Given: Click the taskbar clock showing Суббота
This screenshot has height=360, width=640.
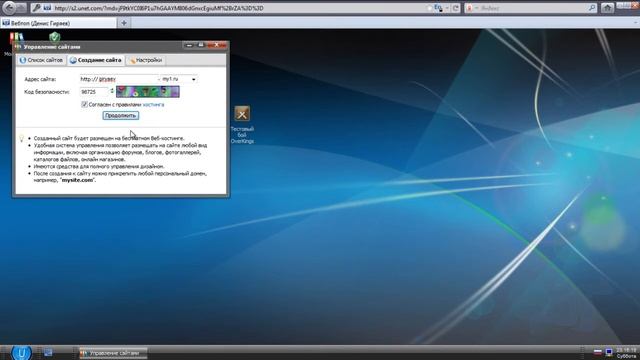Looking at the screenshot, I should tap(626, 353).
